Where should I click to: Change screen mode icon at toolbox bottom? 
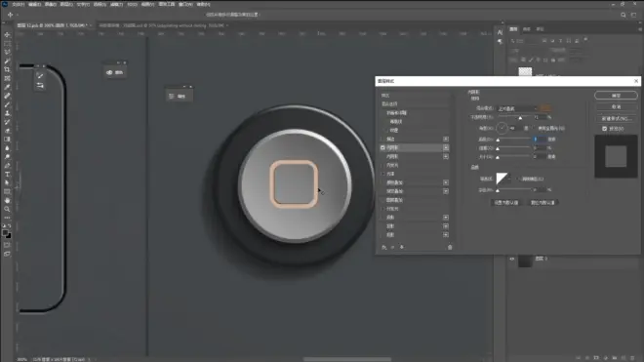pyautogui.click(x=7, y=254)
